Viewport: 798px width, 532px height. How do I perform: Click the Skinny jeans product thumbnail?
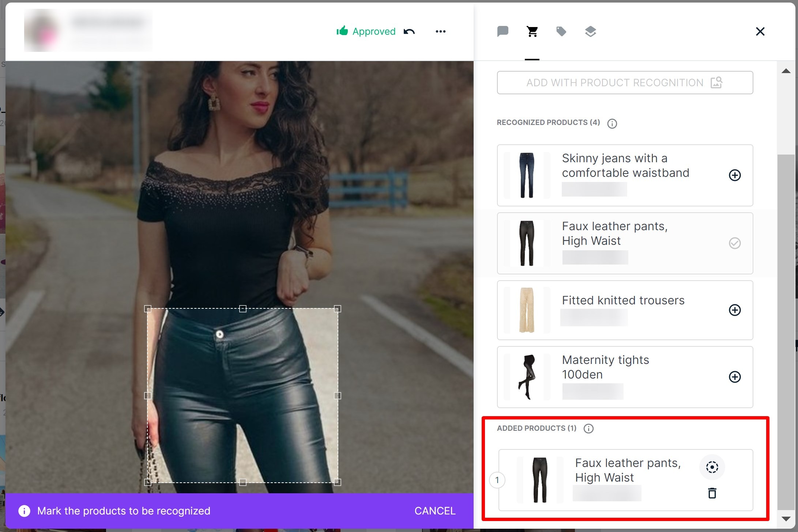pos(527,175)
